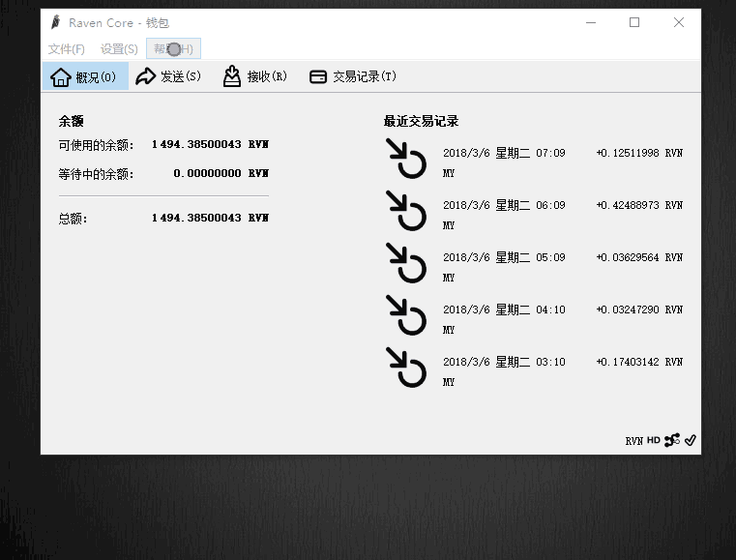Click the available balance 1494.38500043 RVN
736x560 pixels.
(210, 144)
